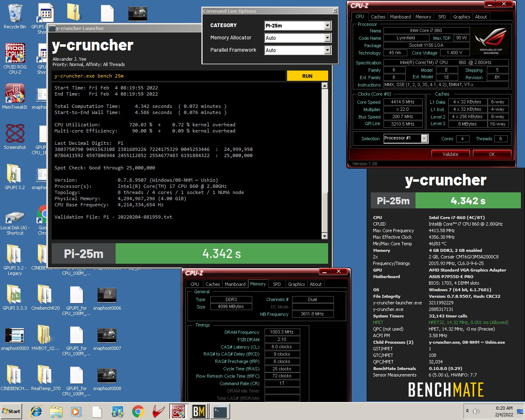
Task: Select About tab in the bottom CPU-Z window
Action: click(316, 284)
